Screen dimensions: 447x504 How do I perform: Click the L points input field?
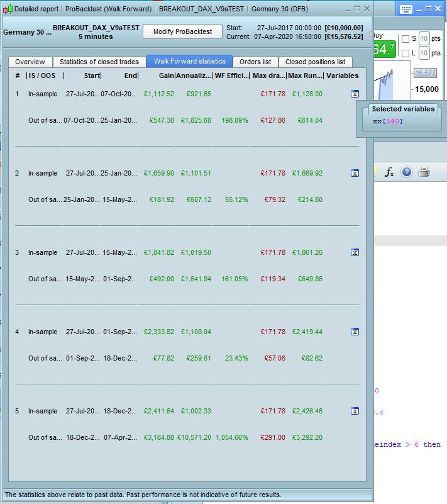[424, 53]
